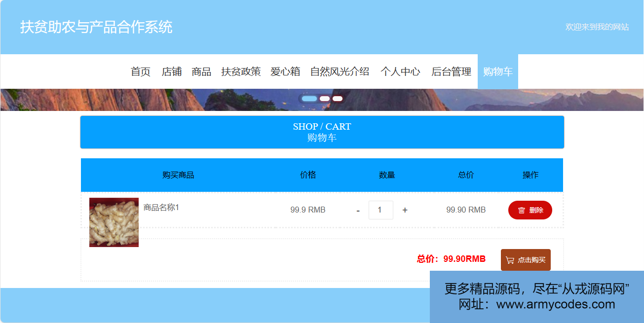Screen dimensions: 644x323
Task: Click the trash icon in delete button
Action: point(522,211)
